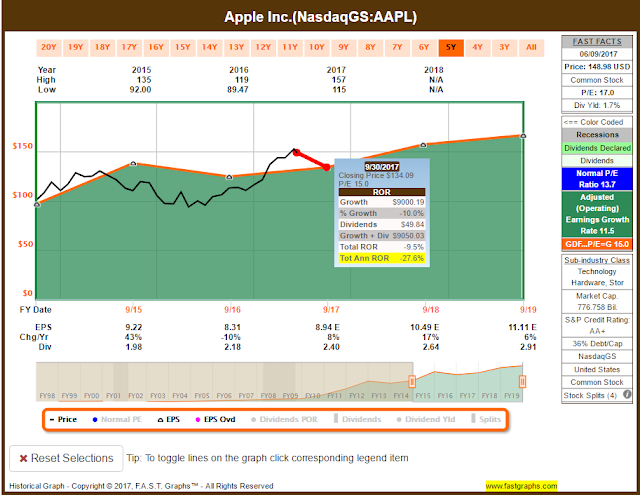Screen dimensions: 640x495
Task: Enable the Dividends POR legend item
Action: coord(284,419)
